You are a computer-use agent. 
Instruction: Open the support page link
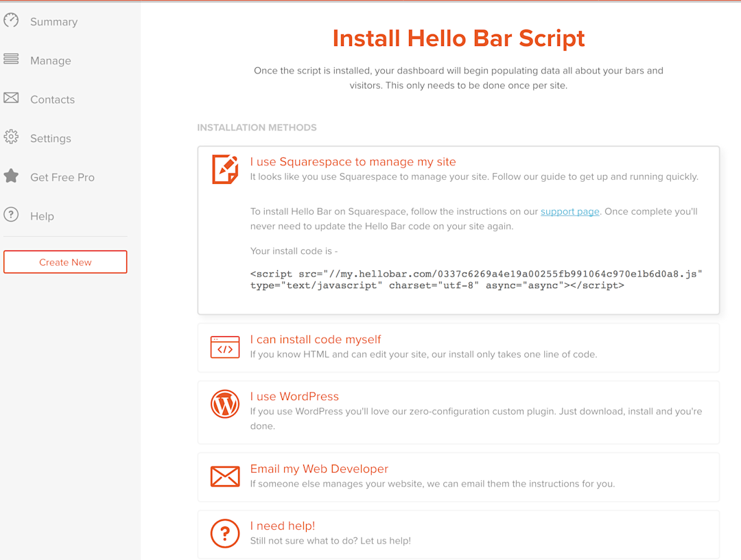[x=570, y=211]
